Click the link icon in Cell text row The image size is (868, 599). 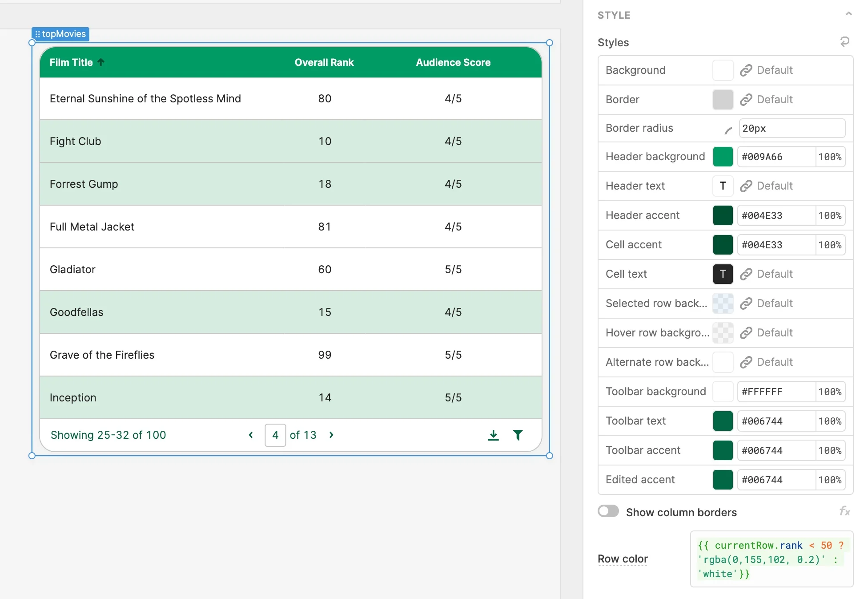746,274
